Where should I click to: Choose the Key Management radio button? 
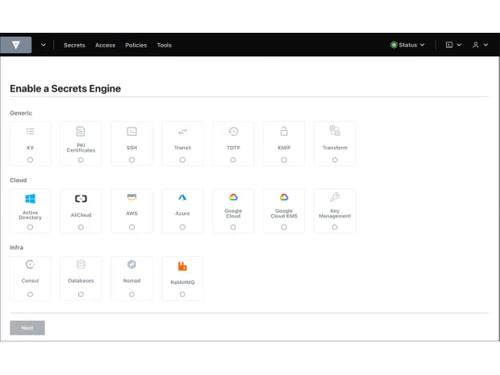pos(335,227)
